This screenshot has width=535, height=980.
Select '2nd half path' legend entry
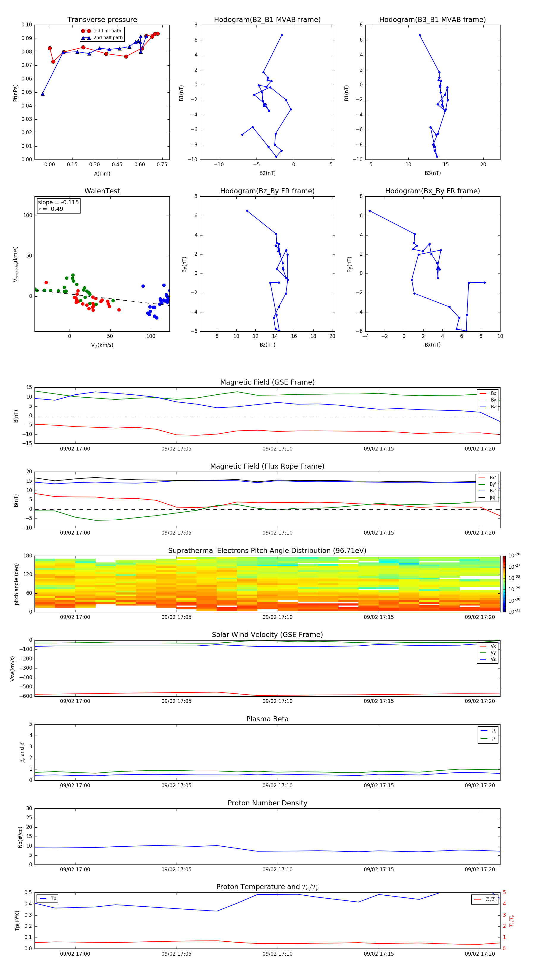point(102,38)
